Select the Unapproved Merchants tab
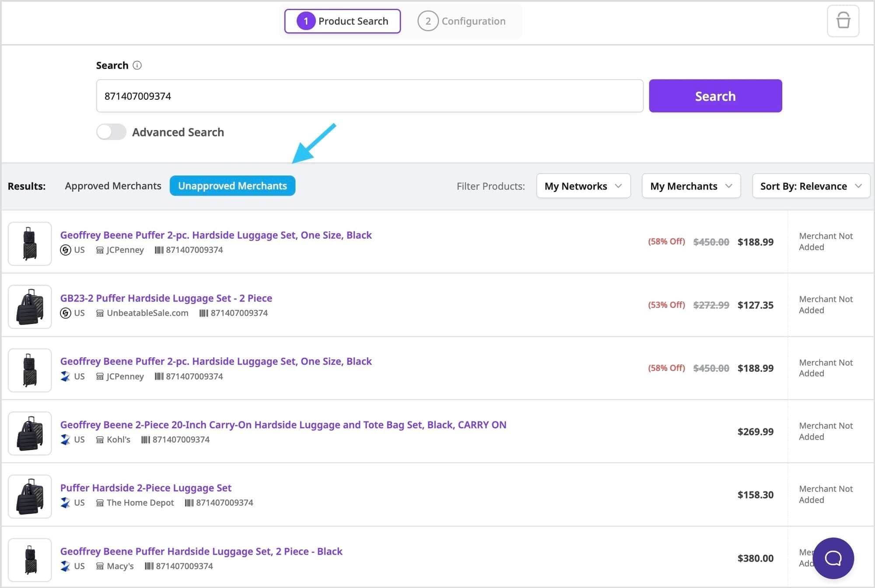875x588 pixels. (232, 186)
